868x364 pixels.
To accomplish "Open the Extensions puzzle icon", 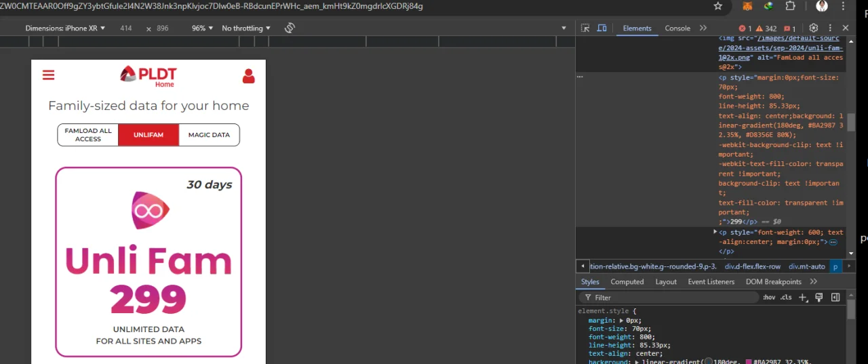I will point(791,6).
